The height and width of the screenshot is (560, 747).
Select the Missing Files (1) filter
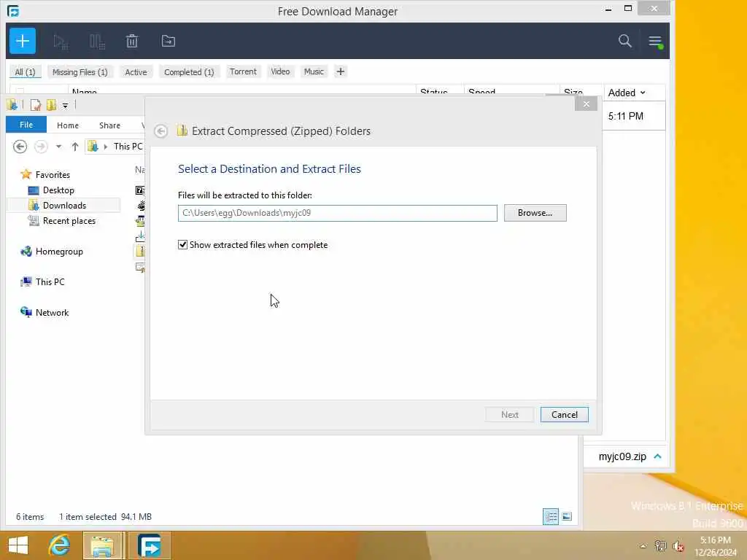tap(80, 72)
